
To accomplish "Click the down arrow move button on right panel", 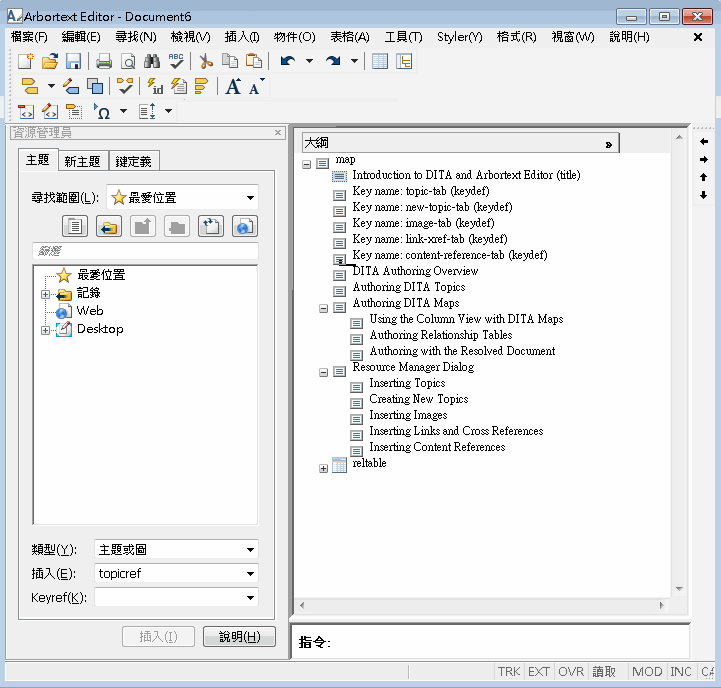I will coord(704,195).
